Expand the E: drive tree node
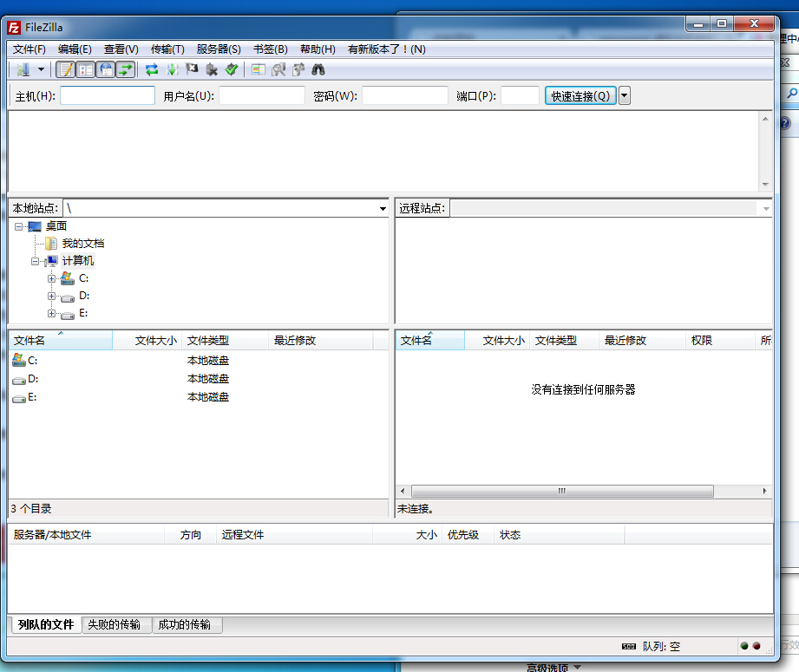Screen dimensions: 799x672 (51, 313)
